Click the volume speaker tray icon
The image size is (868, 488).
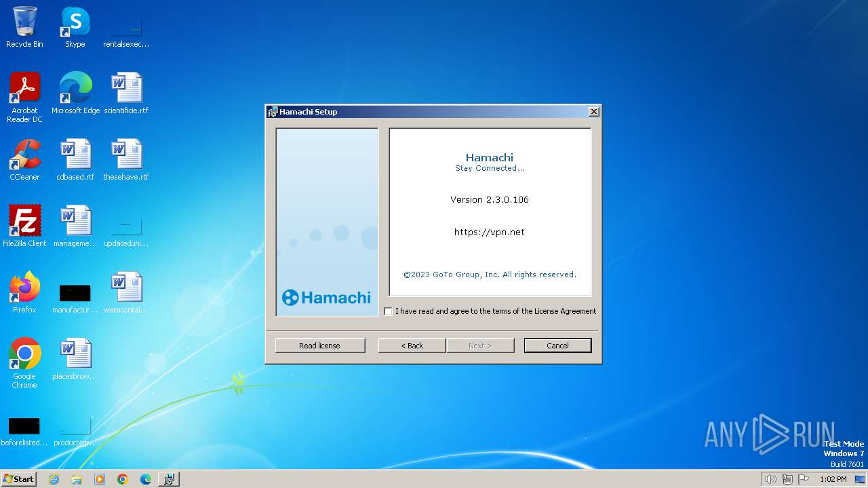point(770,479)
